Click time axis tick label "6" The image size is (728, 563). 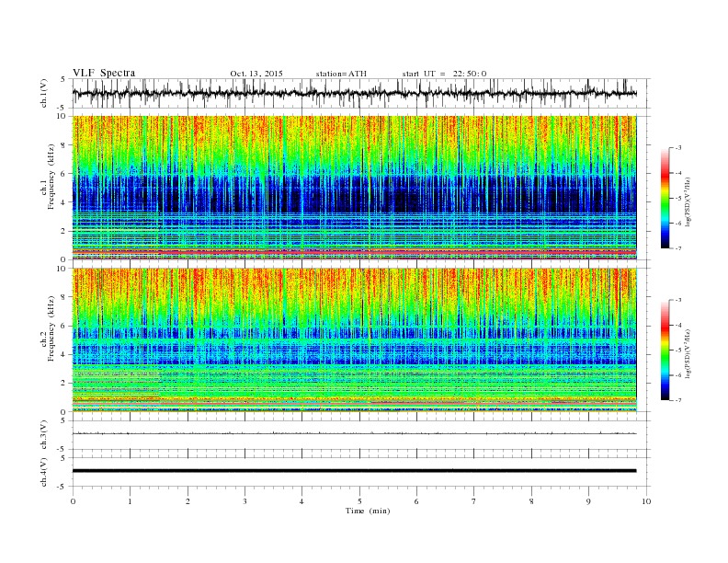[x=416, y=501]
